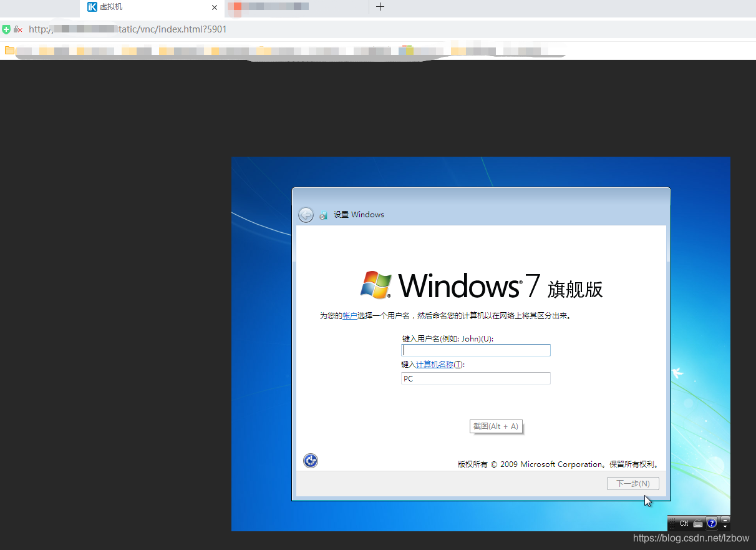Click the Ease of Access icon in setup
This screenshot has width=756, height=550.
point(311,461)
